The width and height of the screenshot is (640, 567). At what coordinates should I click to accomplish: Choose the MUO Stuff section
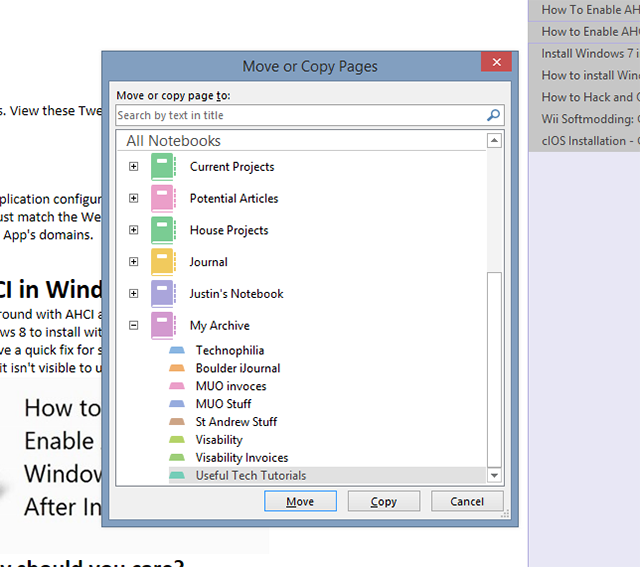tap(223, 404)
